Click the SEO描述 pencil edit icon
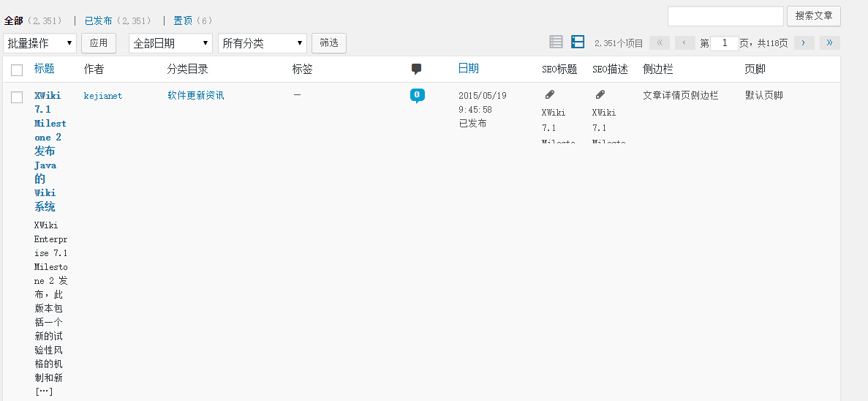The image size is (868, 401). click(x=600, y=95)
